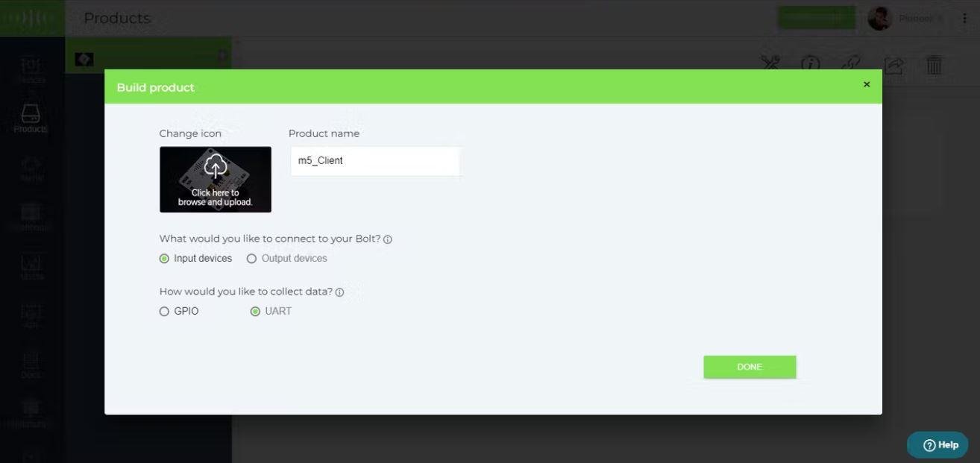Open the Products sidebar item
Image resolution: width=980 pixels, height=463 pixels.
coord(31,119)
